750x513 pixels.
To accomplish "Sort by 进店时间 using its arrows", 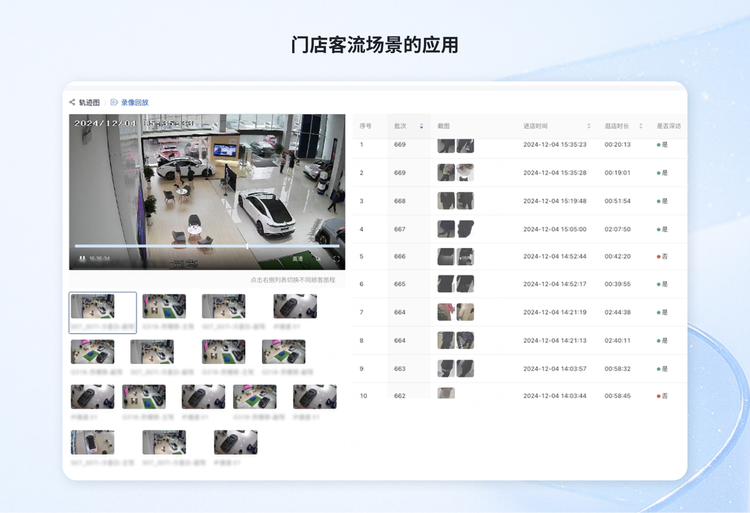I will [x=589, y=126].
